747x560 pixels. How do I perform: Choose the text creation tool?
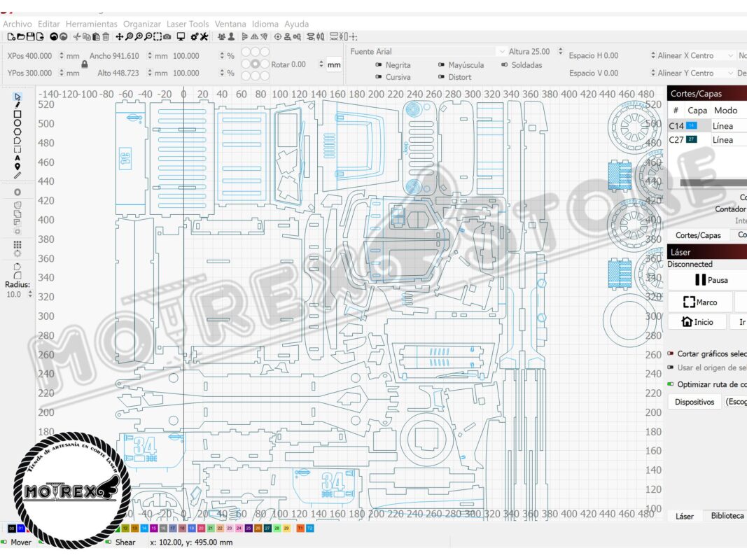click(x=18, y=158)
